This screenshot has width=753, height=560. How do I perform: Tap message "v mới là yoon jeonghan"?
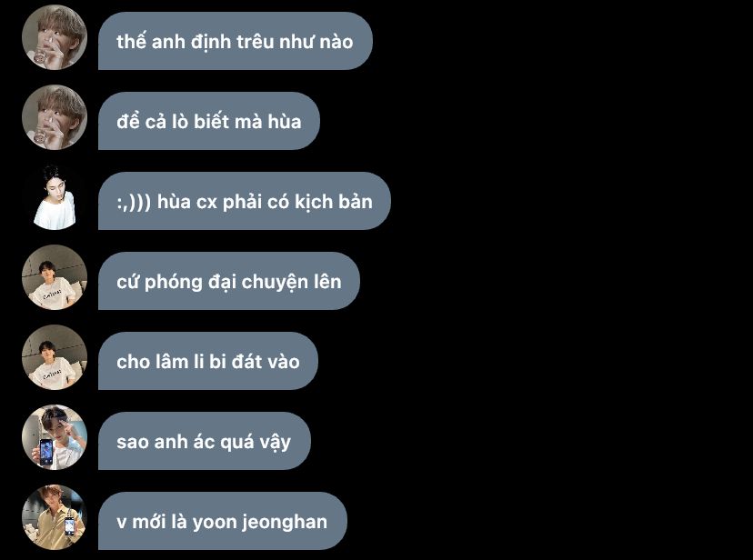coord(222,521)
